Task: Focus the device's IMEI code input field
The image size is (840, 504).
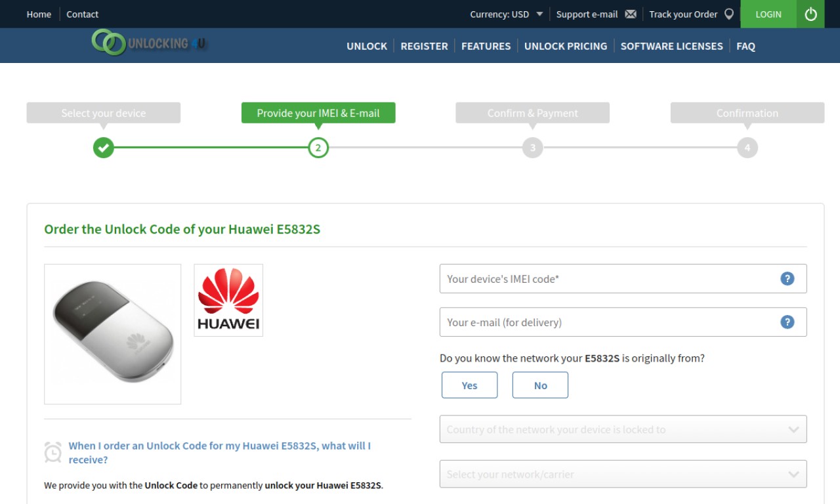Action: point(623,278)
